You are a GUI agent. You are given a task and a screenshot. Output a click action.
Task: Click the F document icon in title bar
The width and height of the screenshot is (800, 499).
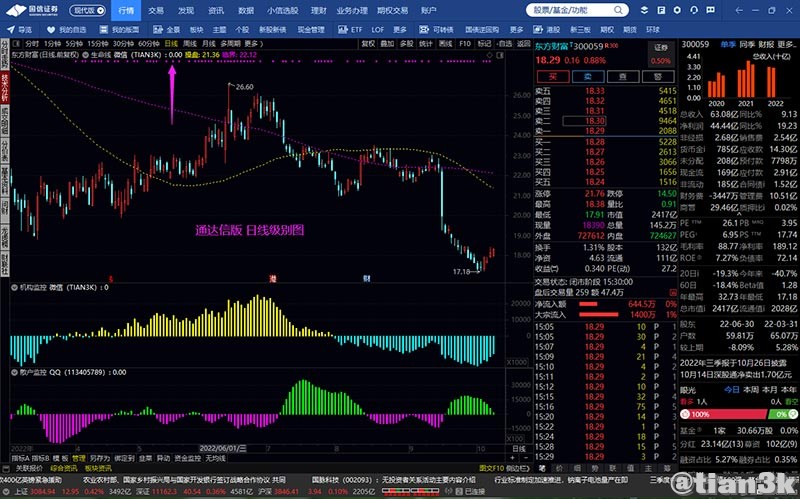click(661, 10)
